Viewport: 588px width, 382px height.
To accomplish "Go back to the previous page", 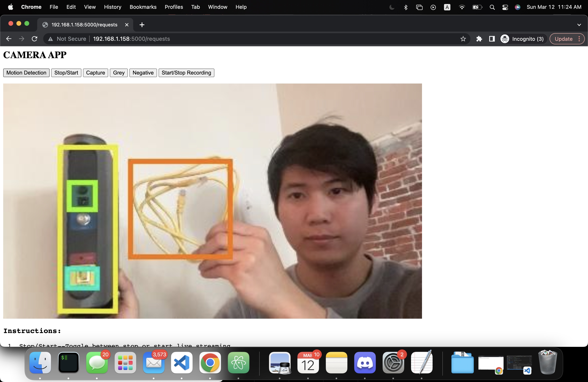I will pyautogui.click(x=9, y=39).
